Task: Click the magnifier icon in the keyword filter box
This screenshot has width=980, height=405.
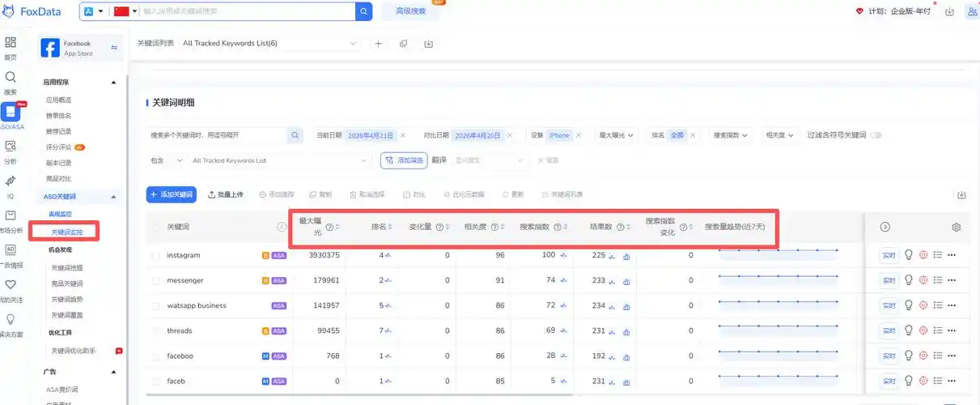Action: tap(295, 135)
